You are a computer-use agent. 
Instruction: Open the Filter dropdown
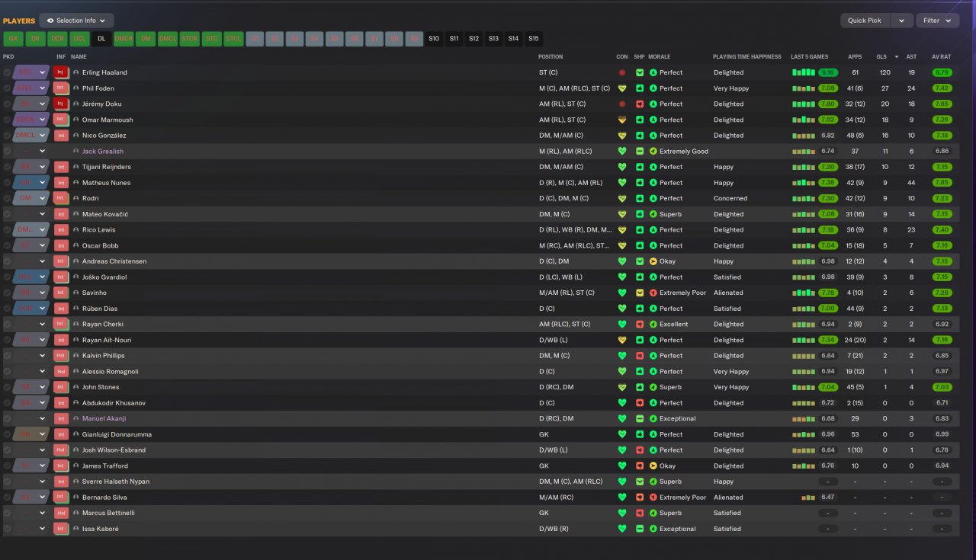(x=937, y=21)
